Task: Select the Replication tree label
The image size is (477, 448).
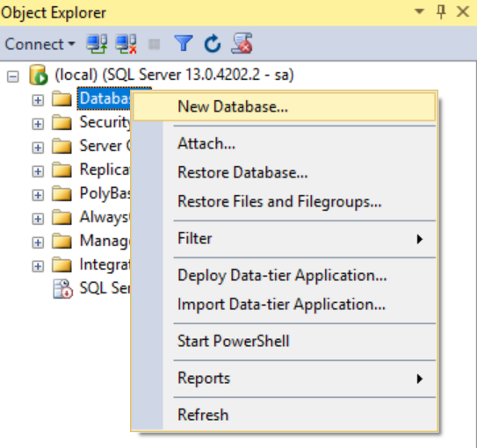Action: (x=105, y=170)
